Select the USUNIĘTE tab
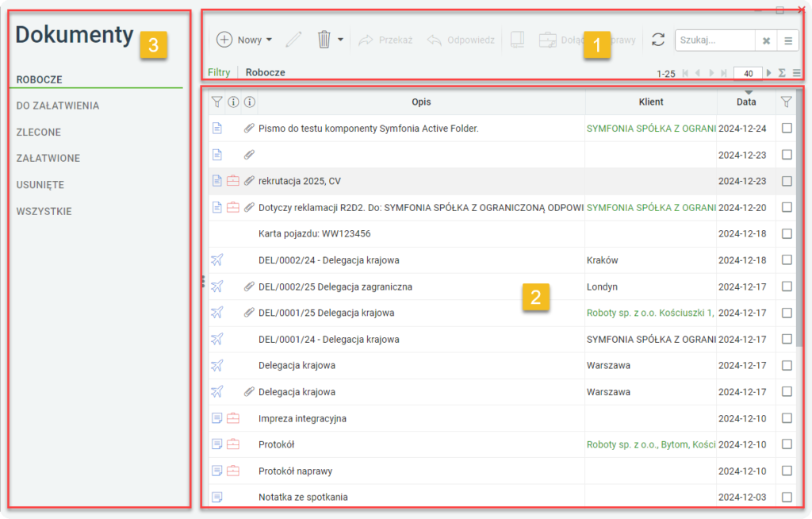 40,185
